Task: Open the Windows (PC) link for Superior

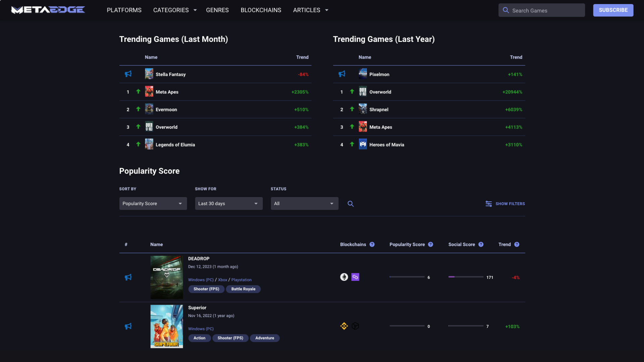Action: coord(201,328)
